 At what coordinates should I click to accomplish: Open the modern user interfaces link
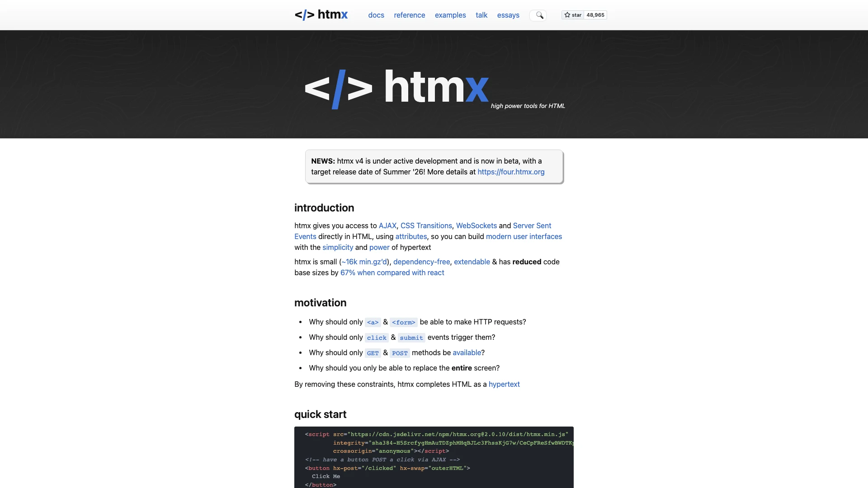pyautogui.click(x=524, y=236)
